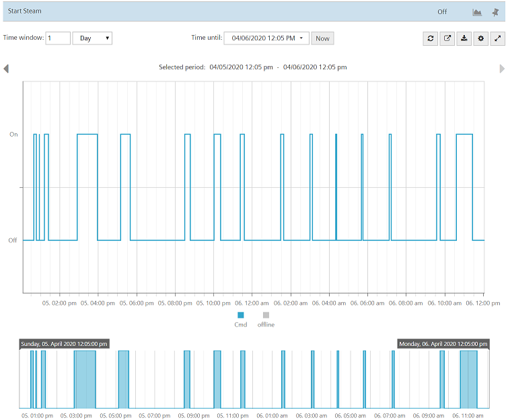This screenshot has width=508, height=420.
Task: Toggle offline series in legend
Action: 266,320
